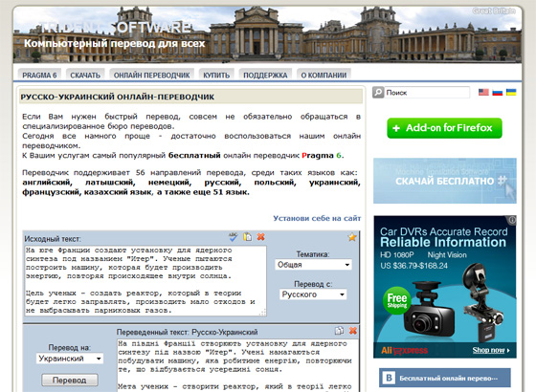Screen dimensions: 536x392
Task: Open the СКАЧАТЬ tab
Action: pyautogui.click(x=85, y=76)
